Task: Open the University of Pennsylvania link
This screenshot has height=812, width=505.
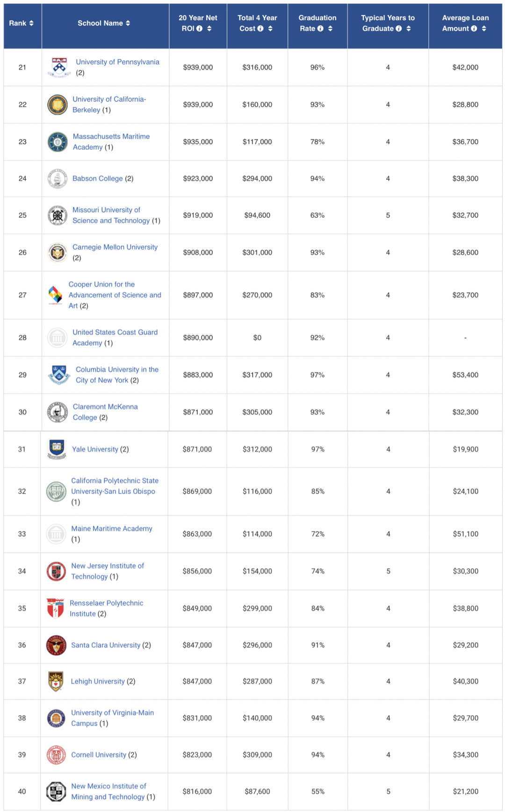Action: click(x=117, y=62)
